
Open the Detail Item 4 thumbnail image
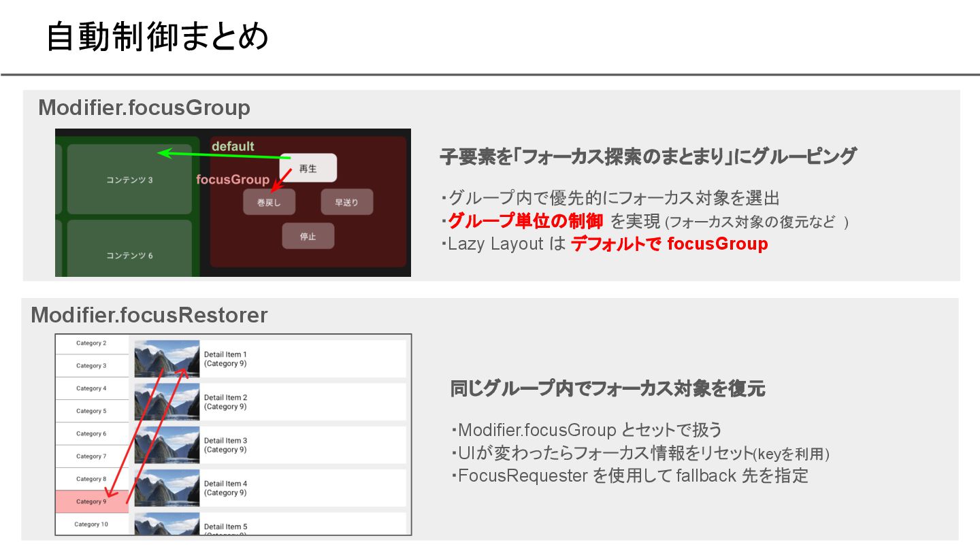tap(167, 488)
